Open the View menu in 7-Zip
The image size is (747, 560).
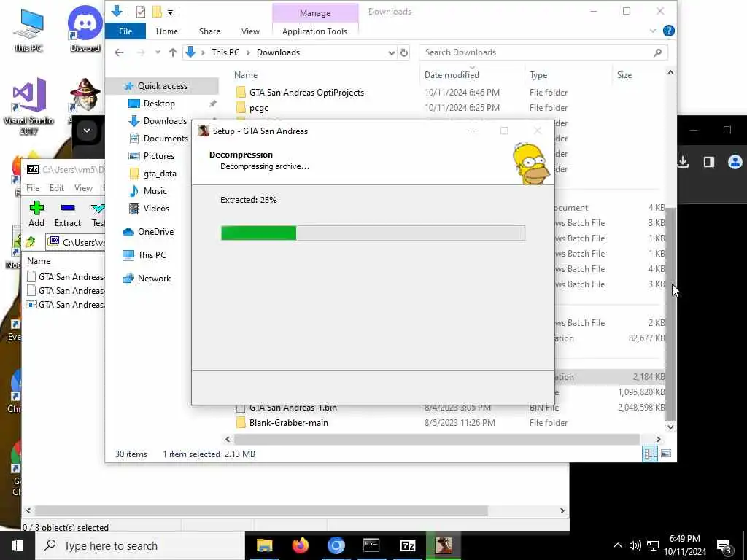[x=83, y=187]
